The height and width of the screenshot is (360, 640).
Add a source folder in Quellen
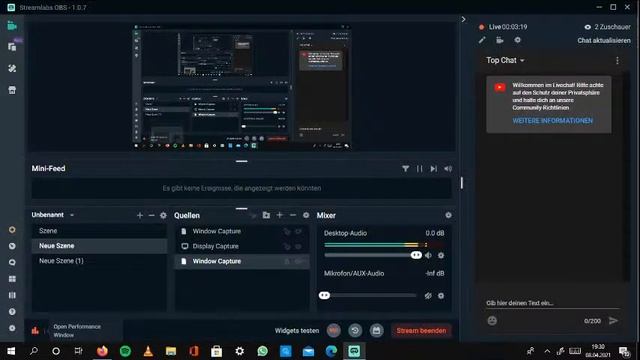[266, 215]
